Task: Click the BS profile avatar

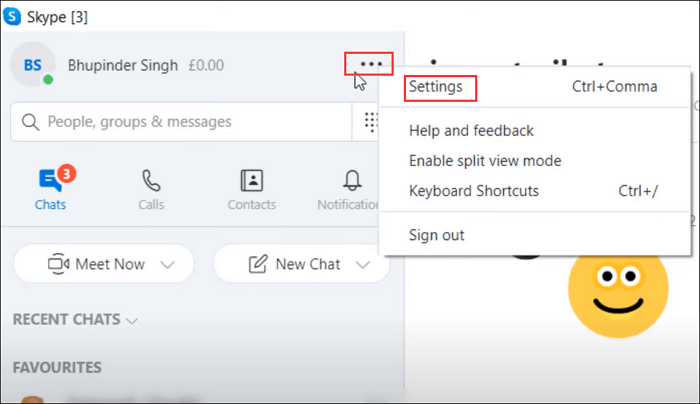Action: 33,65
